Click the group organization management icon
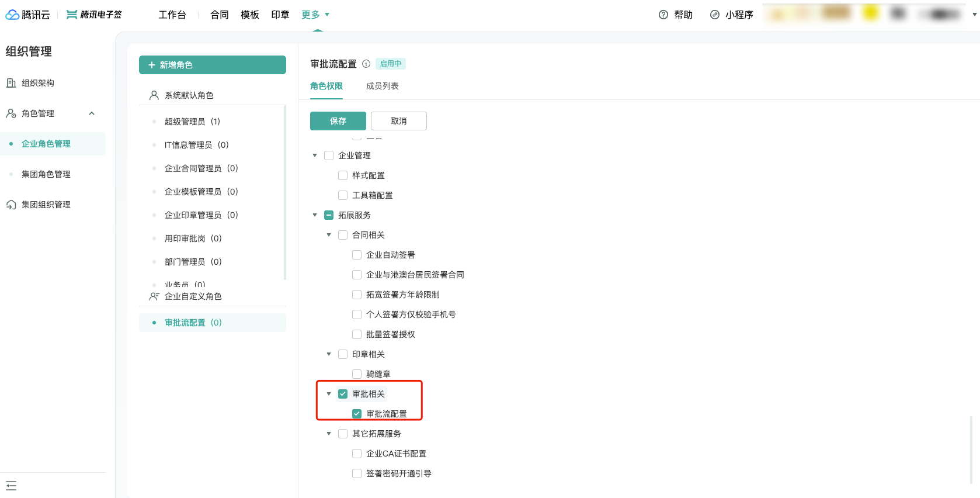980x498 pixels. (x=11, y=205)
